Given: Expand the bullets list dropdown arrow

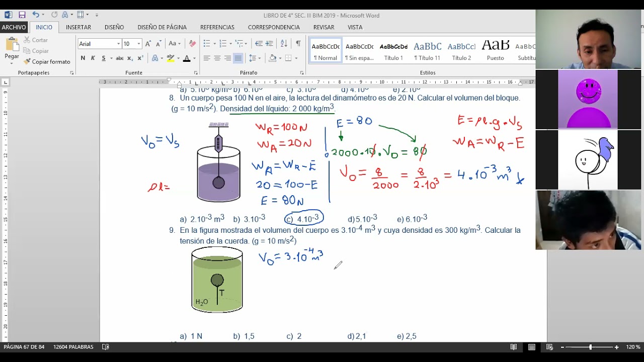Looking at the screenshot, I should [214, 44].
